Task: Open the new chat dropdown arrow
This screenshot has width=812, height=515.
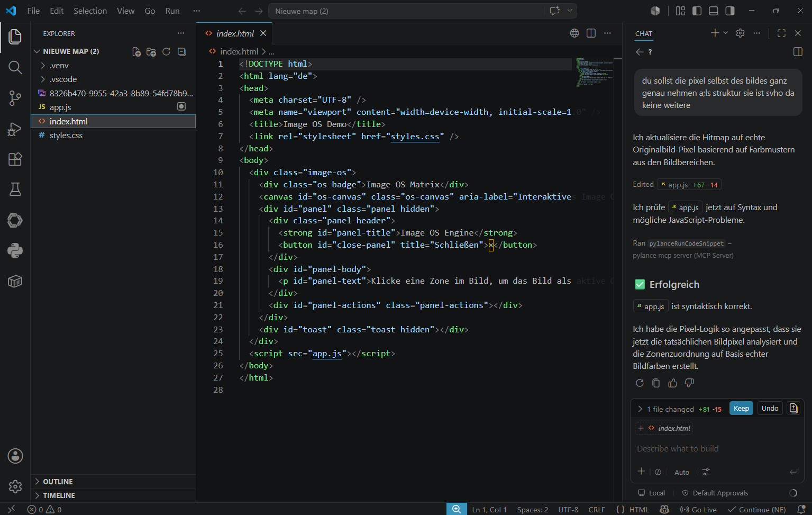Action: [x=725, y=33]
